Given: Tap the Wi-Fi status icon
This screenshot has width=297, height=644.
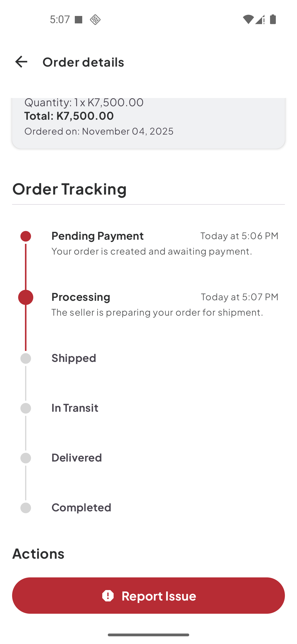Looking at the screenshot, I should (x=248, y=20).
